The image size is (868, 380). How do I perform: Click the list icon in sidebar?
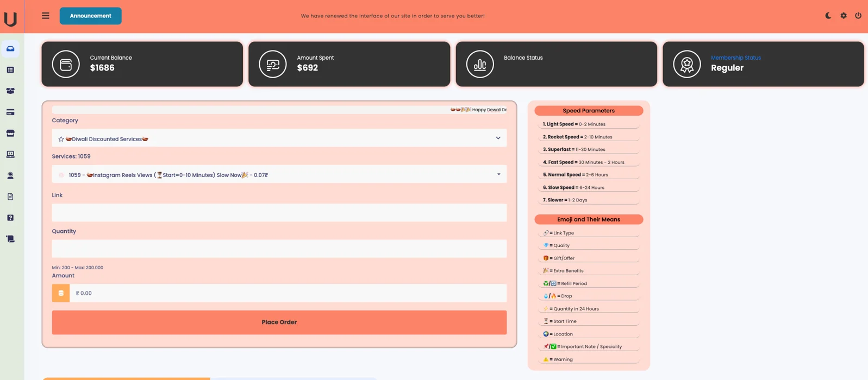pos(10,70)
